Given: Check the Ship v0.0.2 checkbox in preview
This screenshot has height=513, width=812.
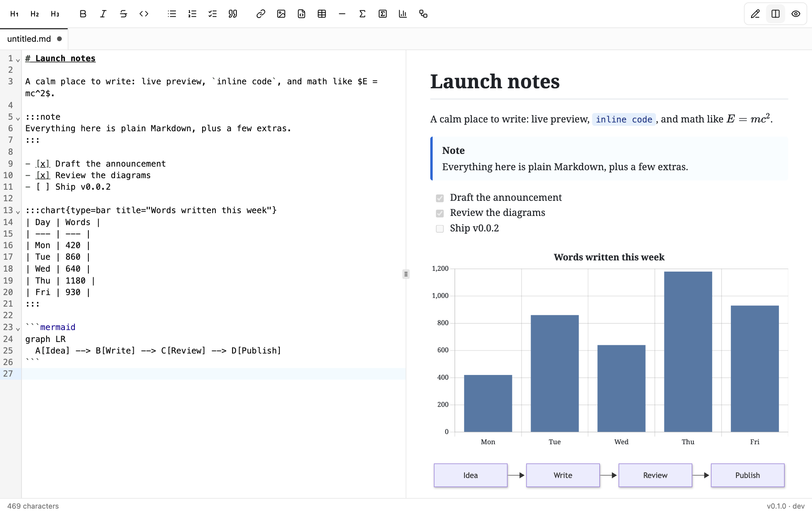Looking at the screenshot, I should click(x=440, y=229).
